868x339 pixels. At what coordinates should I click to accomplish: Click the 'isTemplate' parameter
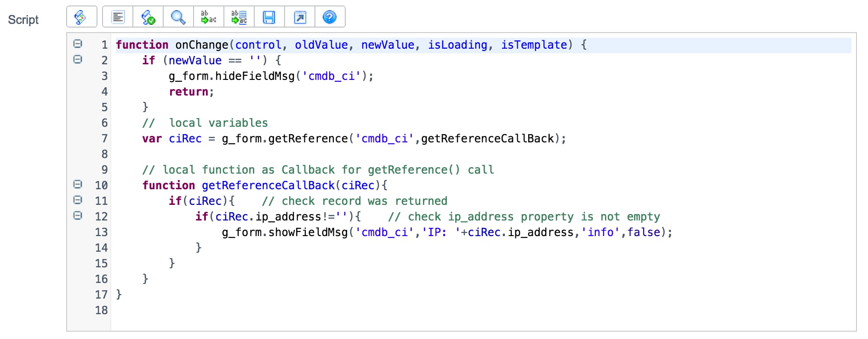pos(534,45)
